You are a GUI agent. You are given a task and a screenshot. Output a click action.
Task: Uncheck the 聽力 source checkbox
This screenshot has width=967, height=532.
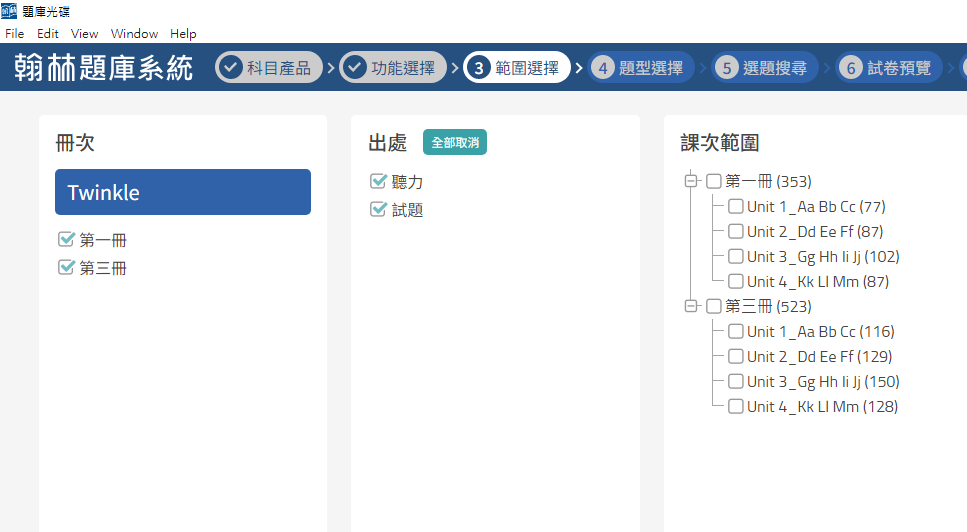[x=378, y=181]
